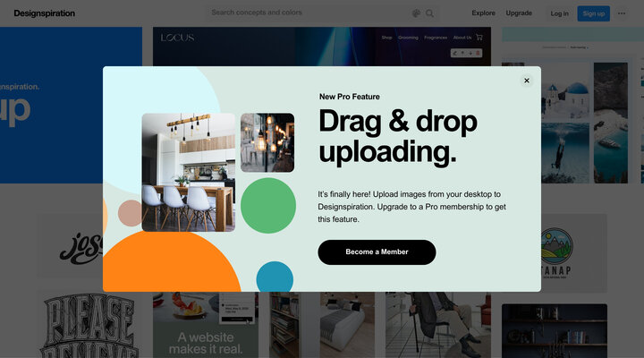Click the edit pencil icon on Locus image

(454, 53)
